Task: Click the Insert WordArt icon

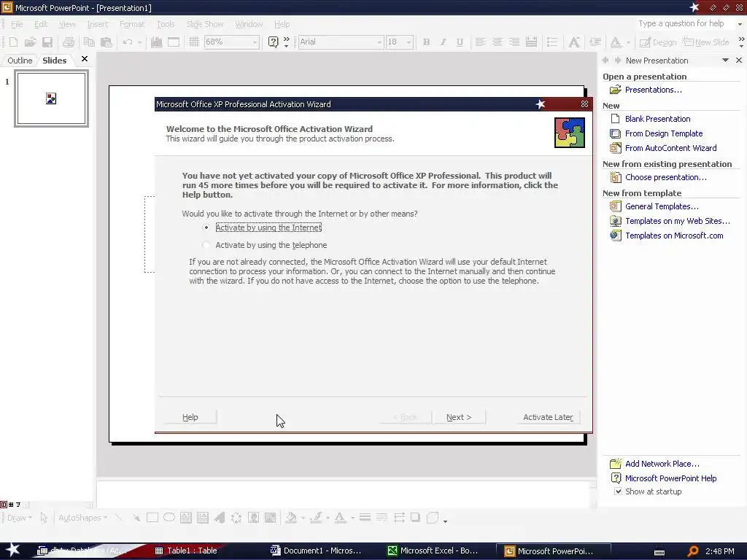Action: pyautogui.click(x=220, y=518)
